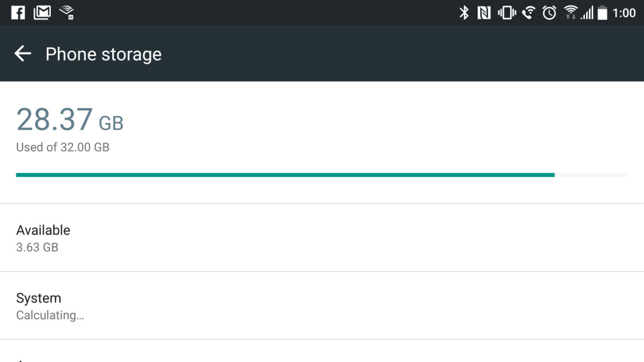Image resolution: width=644 pixels, height=362 pixels.
Task: Tap the 1:00 clock in the status bar
Action: tap(624, 13)
